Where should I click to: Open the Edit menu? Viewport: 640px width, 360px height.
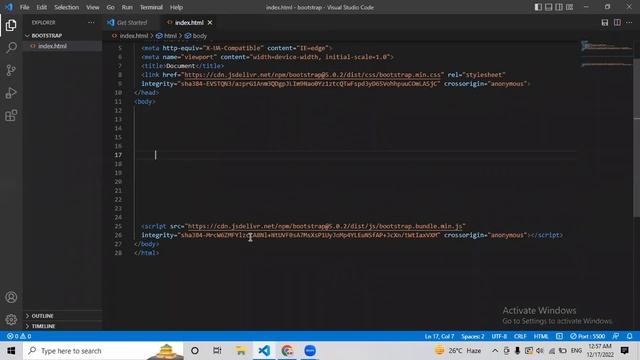[42, 7]
